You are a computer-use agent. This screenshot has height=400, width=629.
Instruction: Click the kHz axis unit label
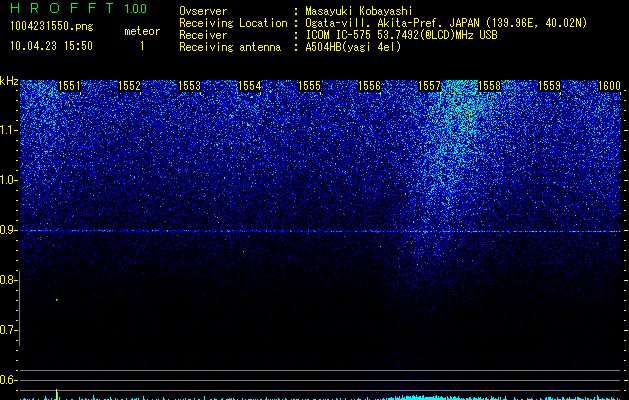coord(9,81)
